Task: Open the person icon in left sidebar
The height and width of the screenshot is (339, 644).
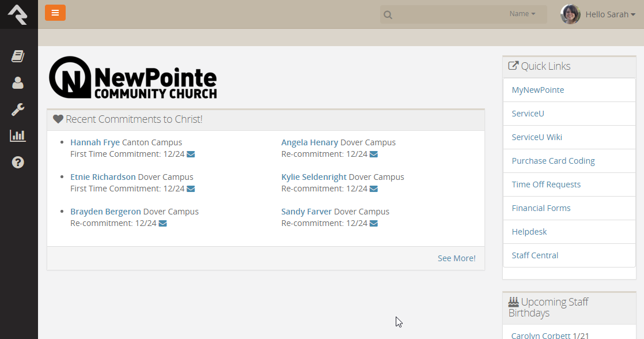Action: (18, 83)
